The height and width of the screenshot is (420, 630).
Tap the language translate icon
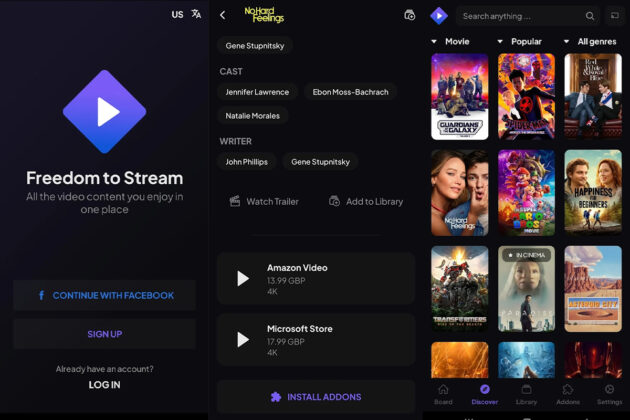[196, 14]
